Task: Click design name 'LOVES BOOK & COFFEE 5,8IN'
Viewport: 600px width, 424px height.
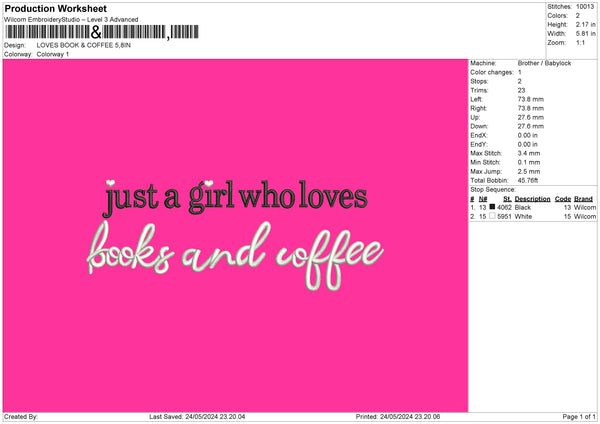Action: pyautogui.click(x=83, y=45)
